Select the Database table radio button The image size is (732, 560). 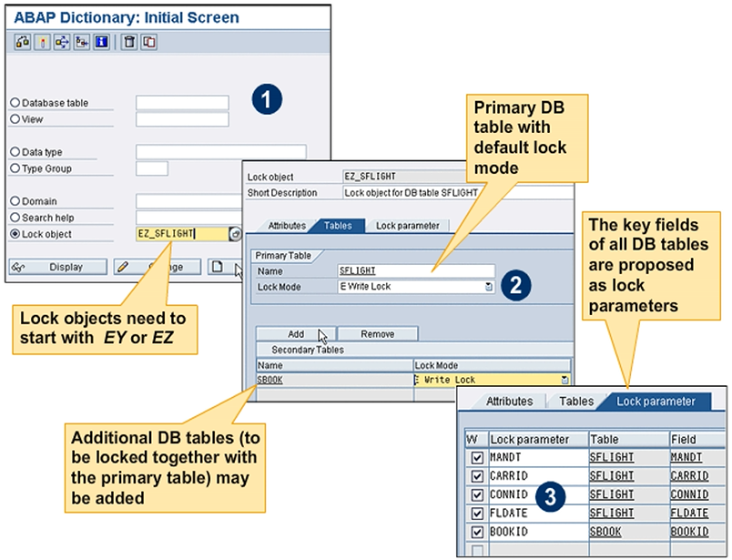coord(15,103)
